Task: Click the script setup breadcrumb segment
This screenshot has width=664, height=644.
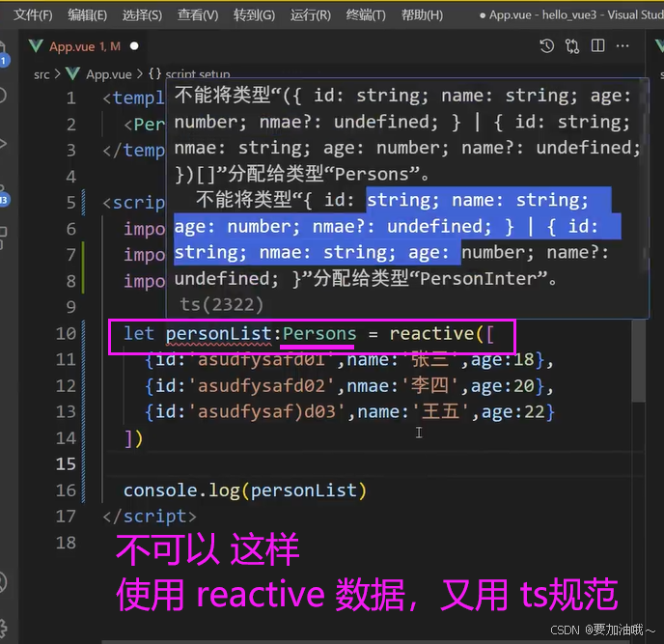Action: (198, 74)
